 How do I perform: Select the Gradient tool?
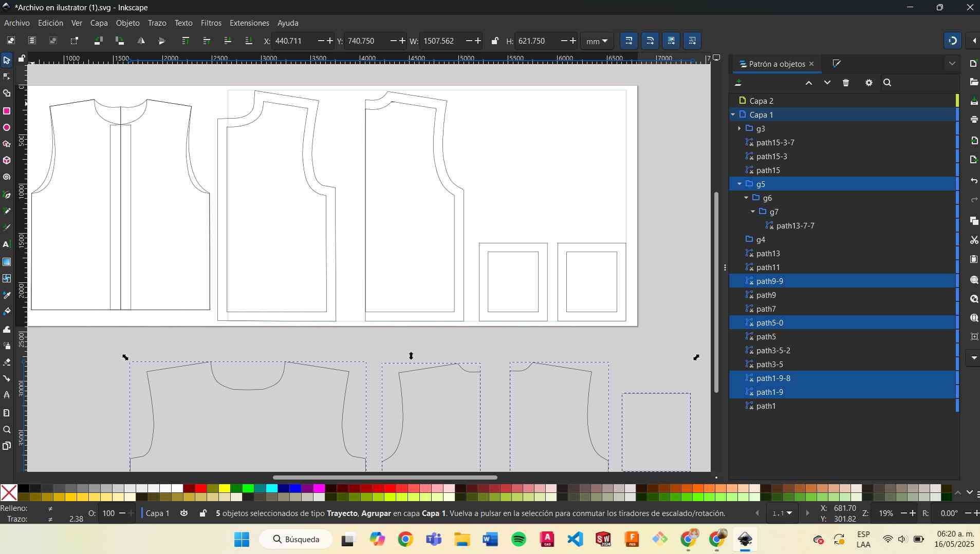point(7,262)
